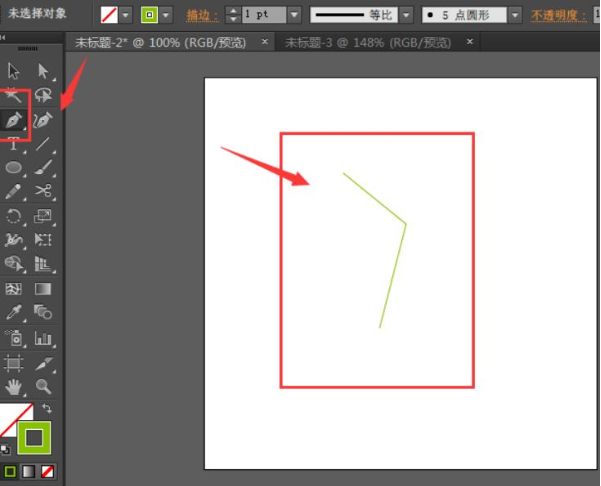Image resolution: width=601 pixels, height=486 pixels.
Task: Select the Blend tool
Action: pyautogui.click(x=43, y=312)
